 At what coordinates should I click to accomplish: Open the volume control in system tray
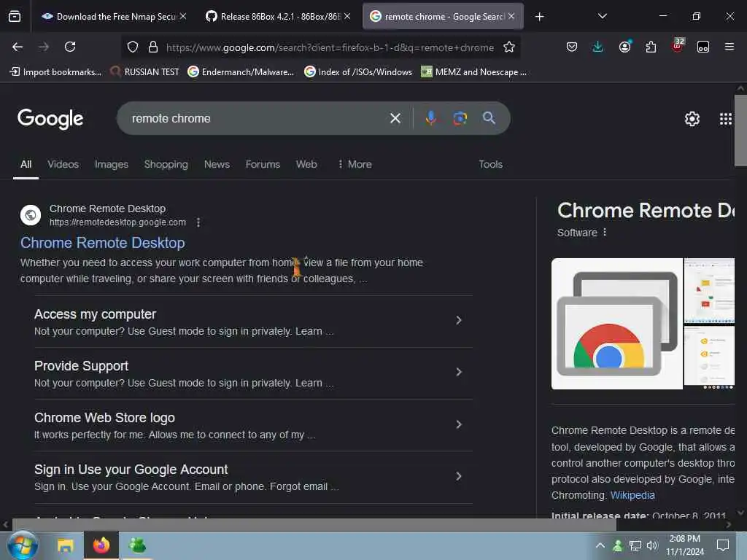tap(652, 545)
